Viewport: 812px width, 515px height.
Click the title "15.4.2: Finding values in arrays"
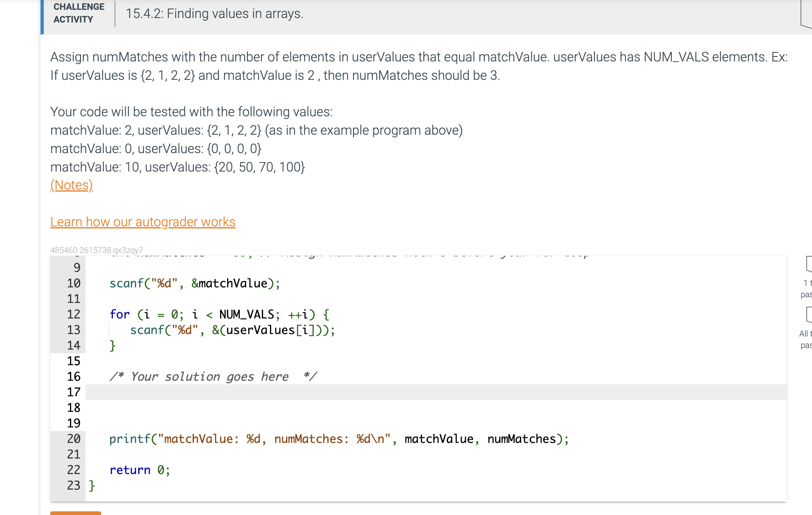point(214,14)
